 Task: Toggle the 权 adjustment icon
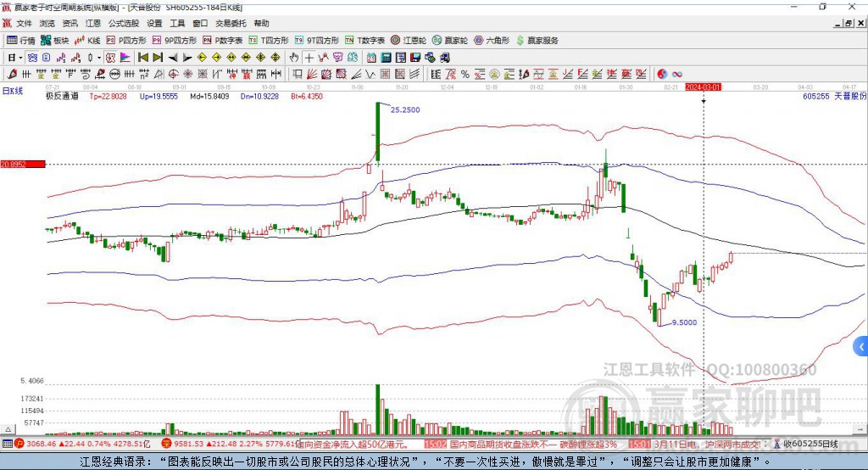point(110,58)
